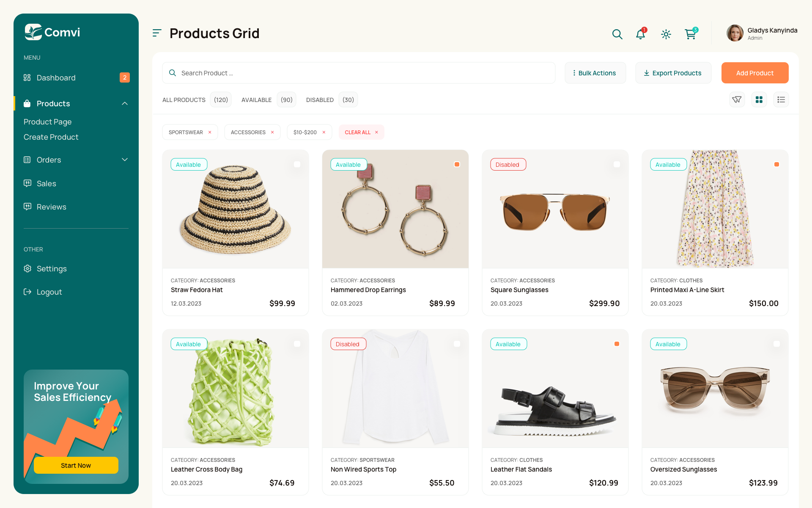Select the Square Sunglasses checkbox
812x508 pixels.
point(617,165)
